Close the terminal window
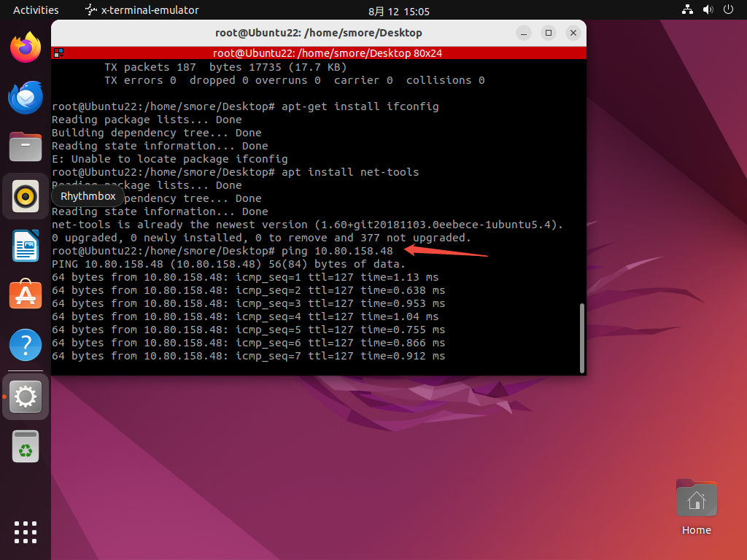The image size is (747, 560). [573, 33]
